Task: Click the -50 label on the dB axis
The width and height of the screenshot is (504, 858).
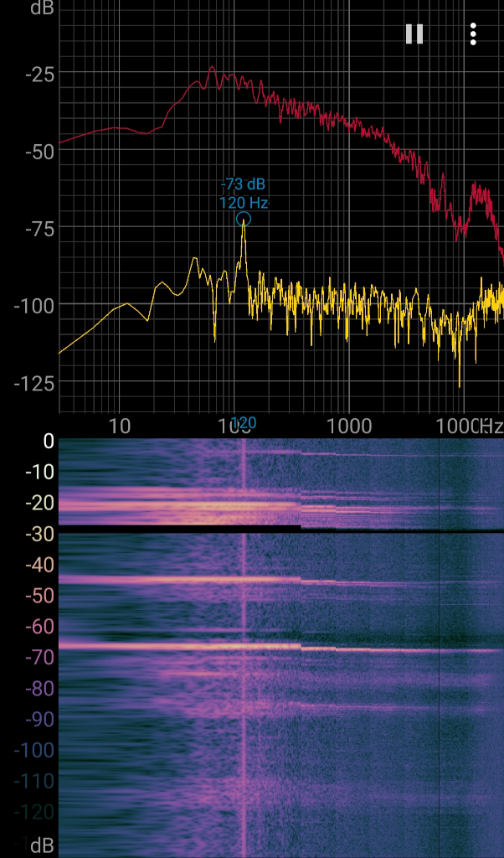Action: point(39,152)
